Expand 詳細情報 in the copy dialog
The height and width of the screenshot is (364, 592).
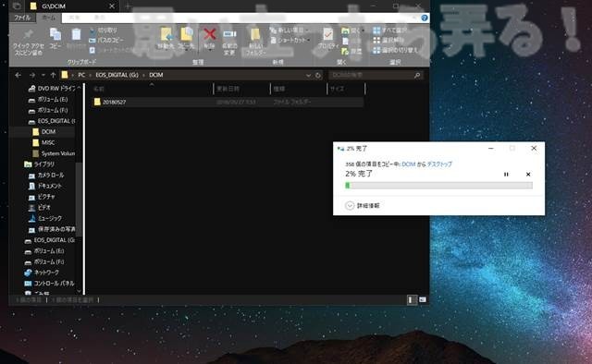pos(363,206)
